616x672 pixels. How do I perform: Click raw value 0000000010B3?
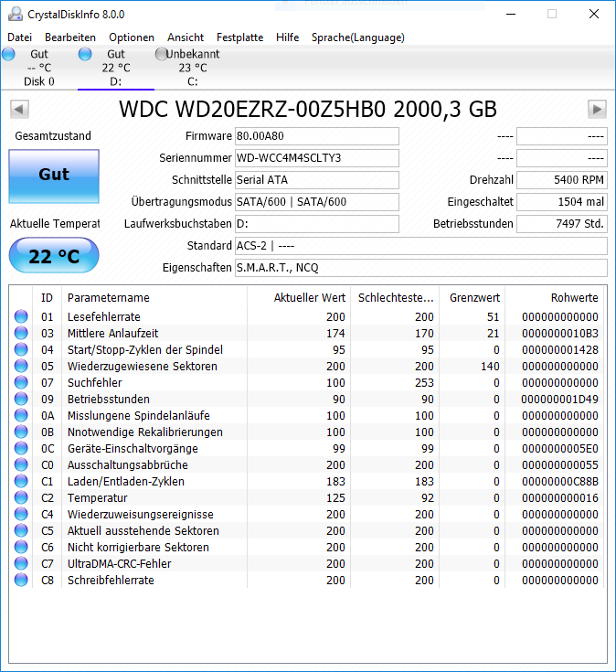click(x=560, y=334)
